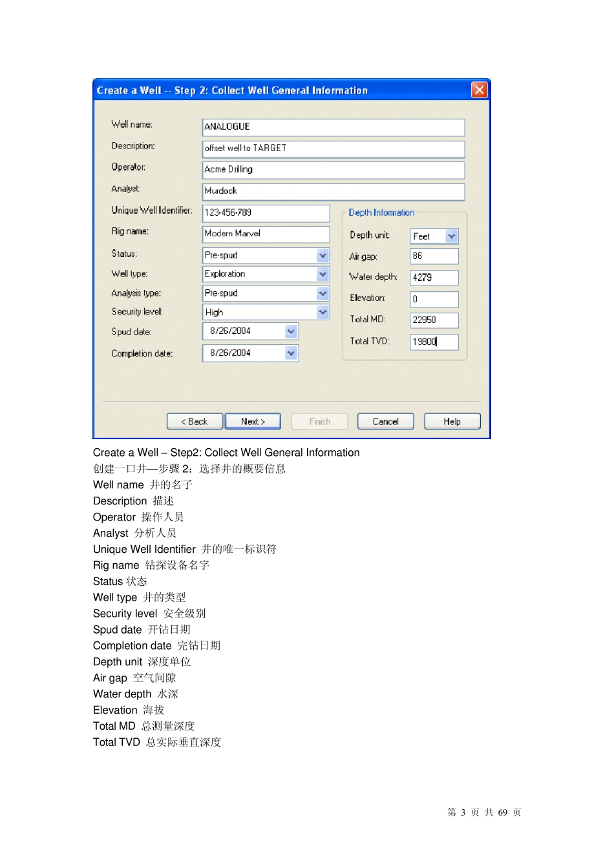
Task: Open the Analysis type dropdown arrow
Action: pos(323,293)
